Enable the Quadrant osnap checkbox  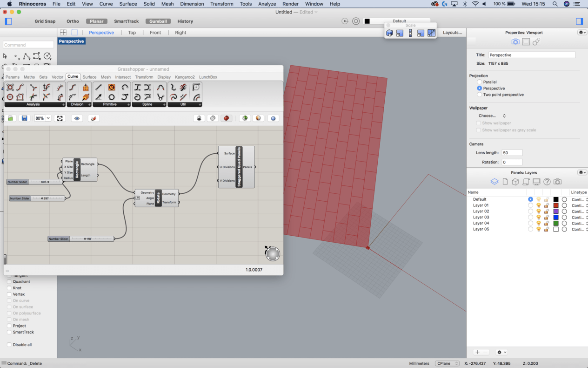coord(9,282)
